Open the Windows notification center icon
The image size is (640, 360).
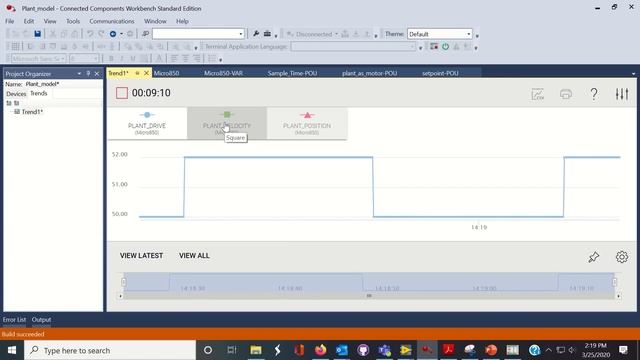623,350
